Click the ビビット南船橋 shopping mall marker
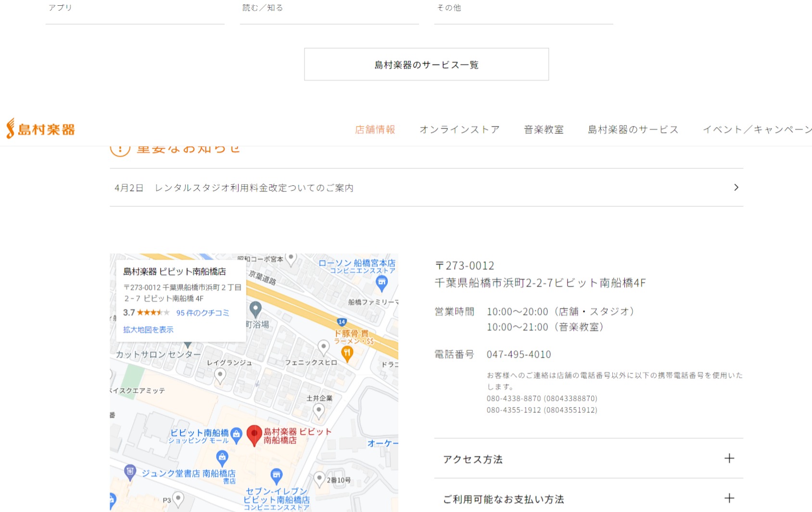This screenshot has width=812, height=512. point(236,435)
